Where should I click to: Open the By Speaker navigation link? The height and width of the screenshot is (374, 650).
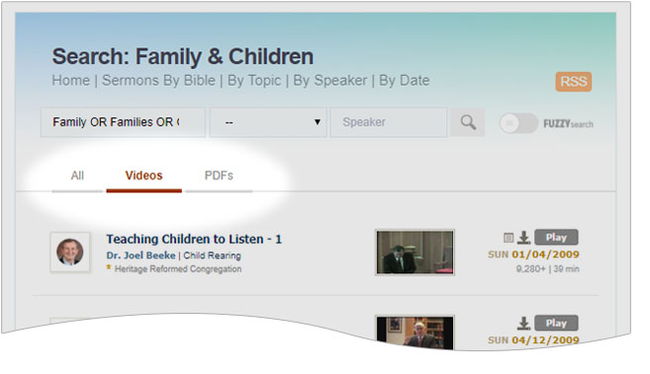tap(330, 80)
